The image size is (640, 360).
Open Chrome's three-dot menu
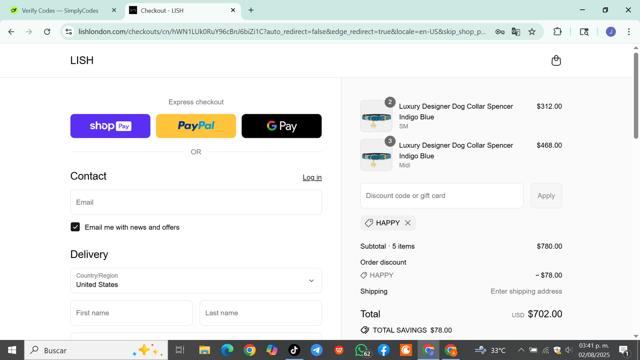pos(629,31)
